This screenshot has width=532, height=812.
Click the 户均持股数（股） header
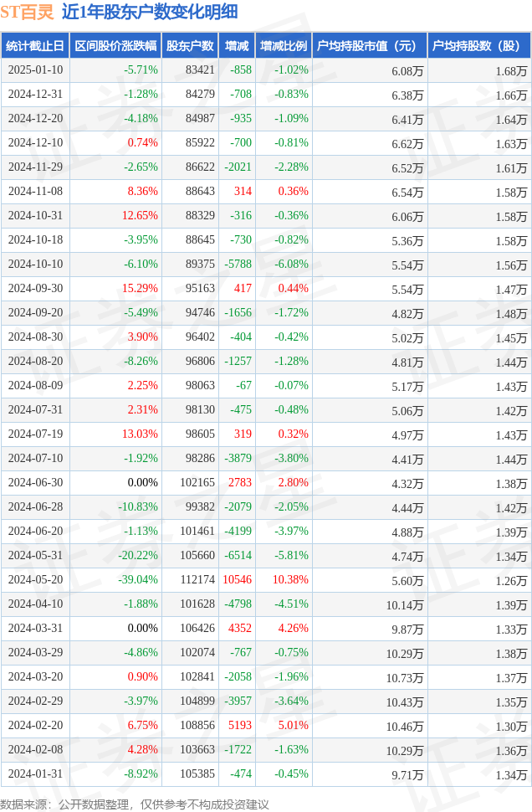[x=478, y=46]
